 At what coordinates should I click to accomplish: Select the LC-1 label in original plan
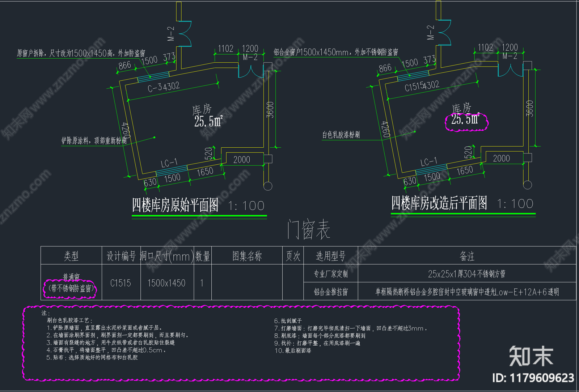[169, 163]
